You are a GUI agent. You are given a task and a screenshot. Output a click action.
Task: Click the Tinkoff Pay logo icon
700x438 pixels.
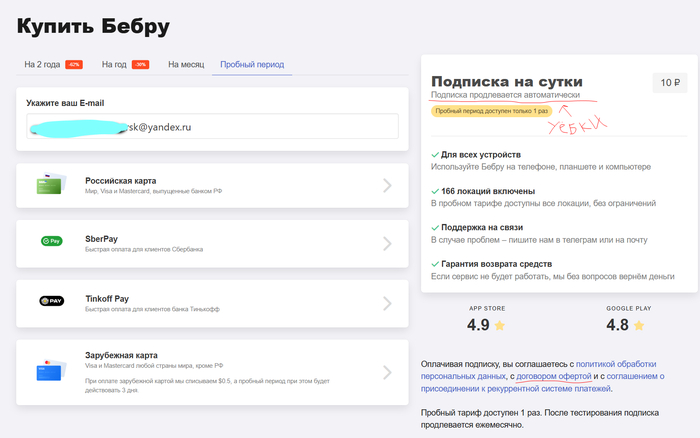pos(51,300)
